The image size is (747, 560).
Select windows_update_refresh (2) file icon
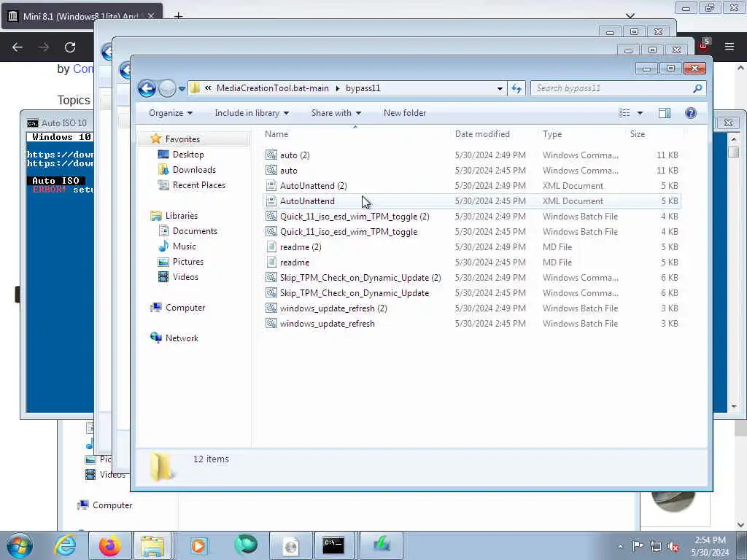pyautogui.click(x=271, y=308)
